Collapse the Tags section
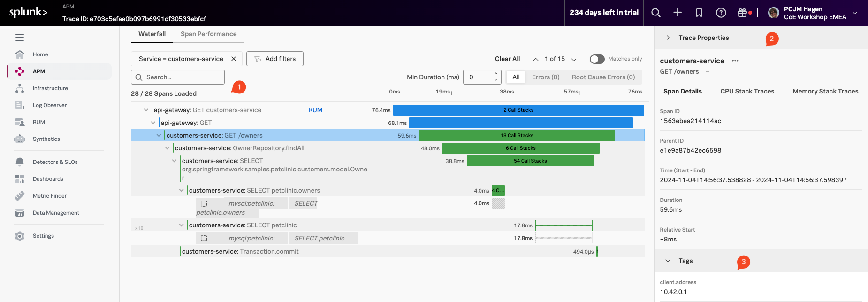The image size is (868, 302). (668, 261)
